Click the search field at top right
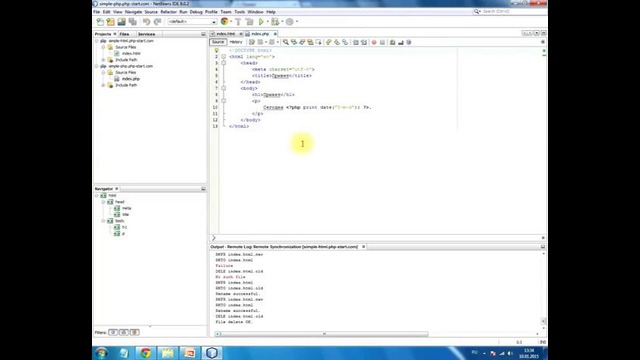Image resolution: width=640 pixels, height=360 pixels. point(509,11)
